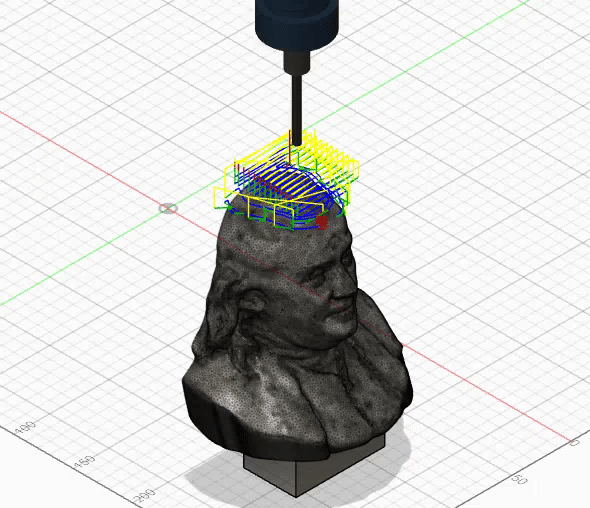Screen dimensions: 590x508
Task: Click the "200" grid axis label
Action: tap(144, 496)
